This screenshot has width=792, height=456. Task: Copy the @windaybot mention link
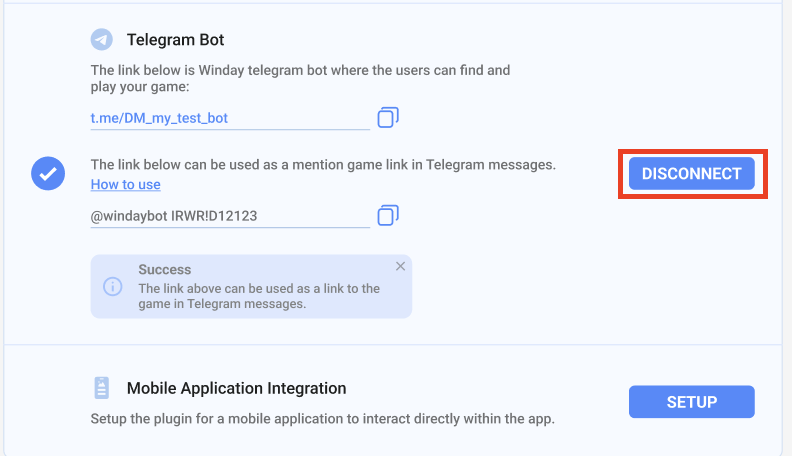click(x=388, y=215)
